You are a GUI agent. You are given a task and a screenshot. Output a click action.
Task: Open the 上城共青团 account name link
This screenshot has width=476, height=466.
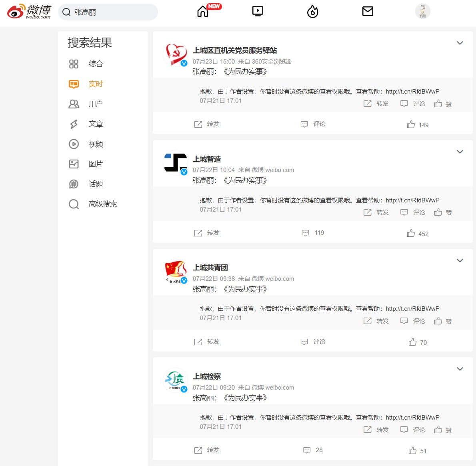point(210,268)
